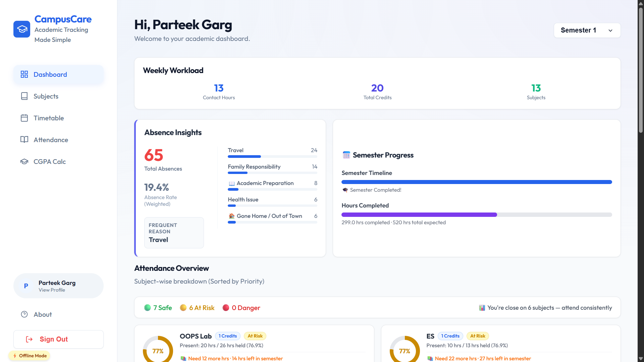Click 'Present: 10 hrs / 13 hrs held (76.9%)'

(x=467, y=346)
